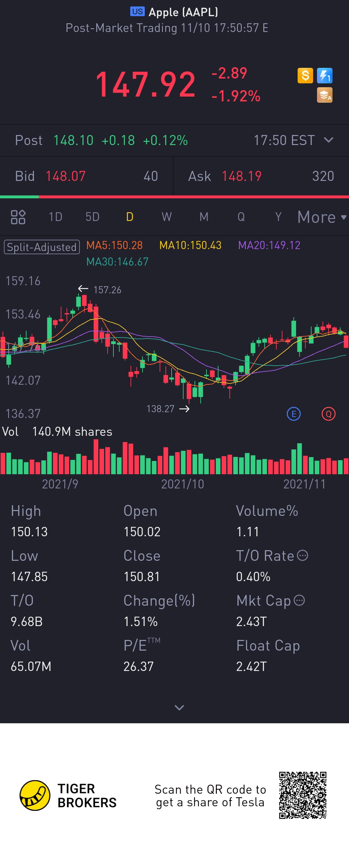349x868 pixels.
Task: Tap the info icon next to T/O Rate
Action: pos(302,555)
